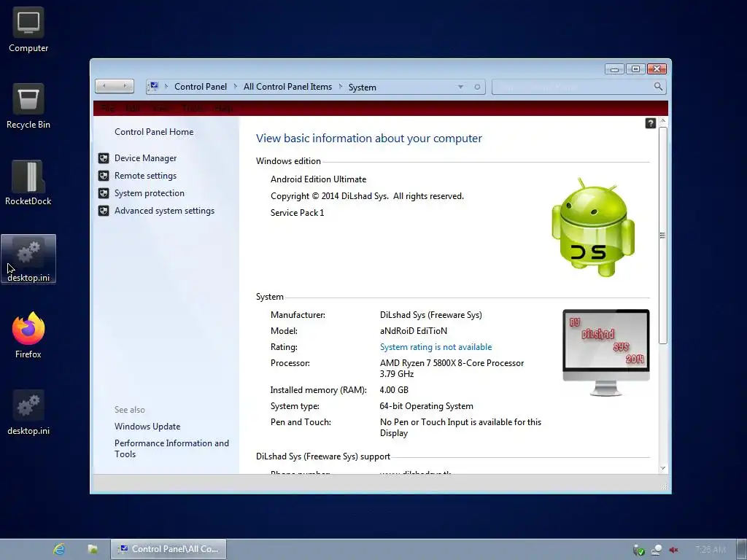This screenshot has width=747, height=560.
Task: Select the RocketDock desktop icon
Action: 28,183
